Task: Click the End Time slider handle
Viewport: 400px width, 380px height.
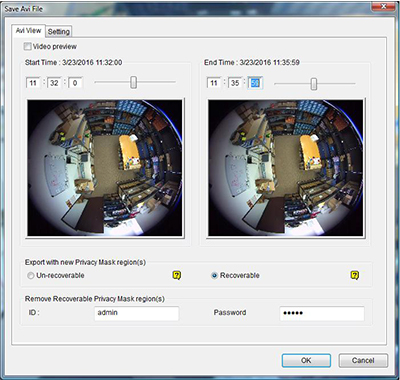Action: pyautogui.click(x=314, y=83)
